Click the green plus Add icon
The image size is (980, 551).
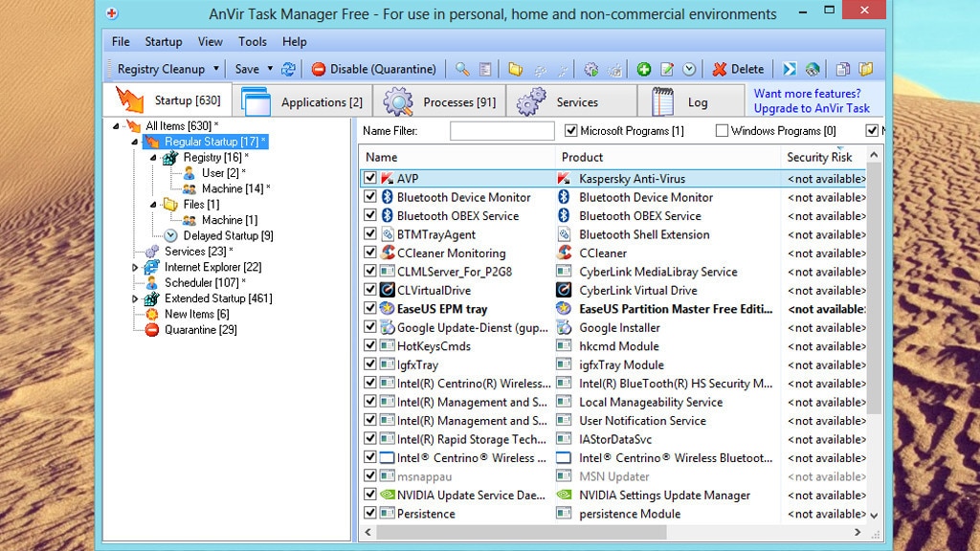[643, 69]
